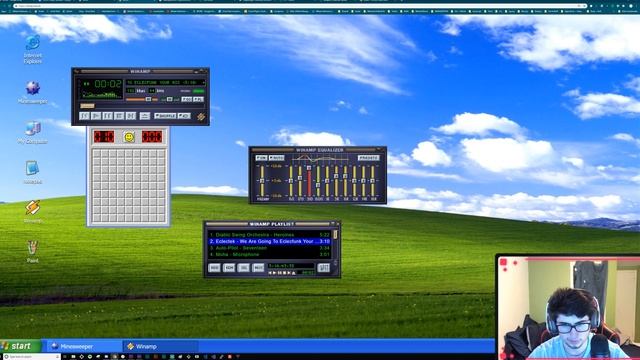The image size is (640, 360).
Task: Click Minesweeper's mine counter display
Action: [x=104, y=137]
